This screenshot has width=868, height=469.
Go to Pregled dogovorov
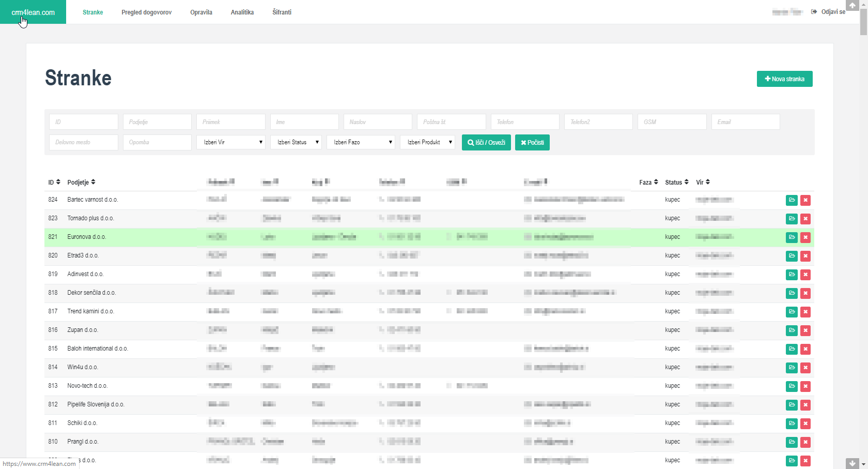[147, 12]
